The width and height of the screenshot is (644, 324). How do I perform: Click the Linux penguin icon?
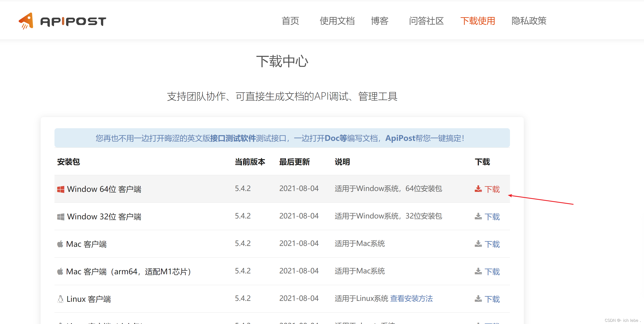[60, 299]
